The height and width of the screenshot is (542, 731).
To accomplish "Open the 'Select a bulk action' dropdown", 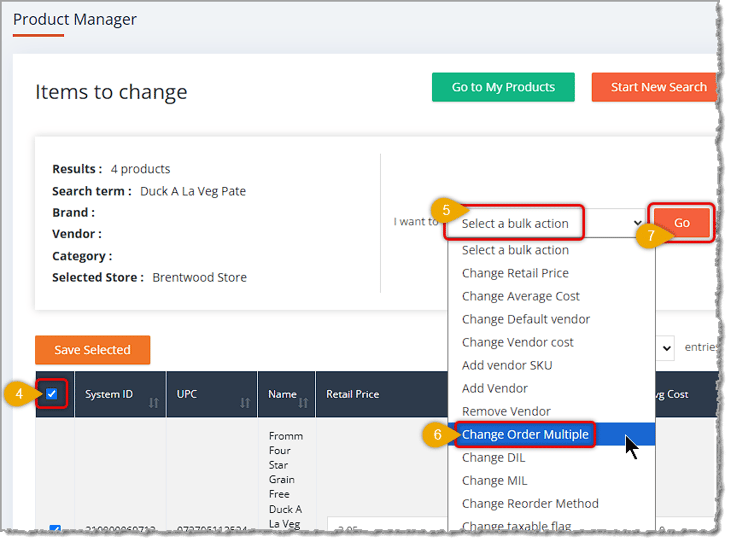I will pos(546,223).
